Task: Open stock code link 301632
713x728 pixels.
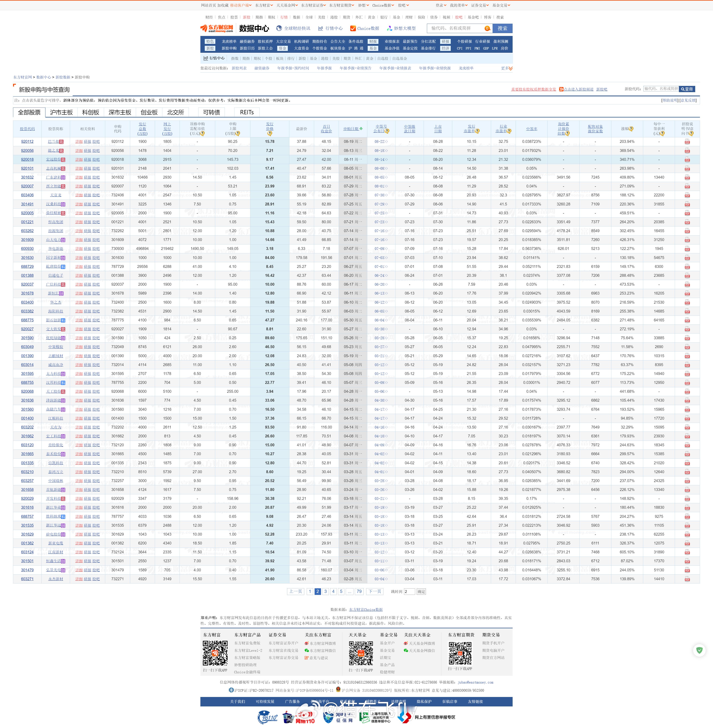Action: coord(27,177)
